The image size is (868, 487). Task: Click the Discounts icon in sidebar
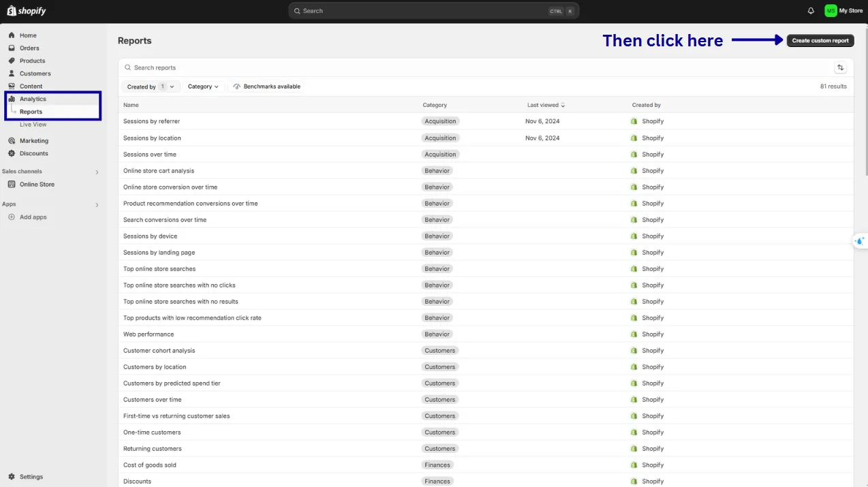tap(12, 153)
